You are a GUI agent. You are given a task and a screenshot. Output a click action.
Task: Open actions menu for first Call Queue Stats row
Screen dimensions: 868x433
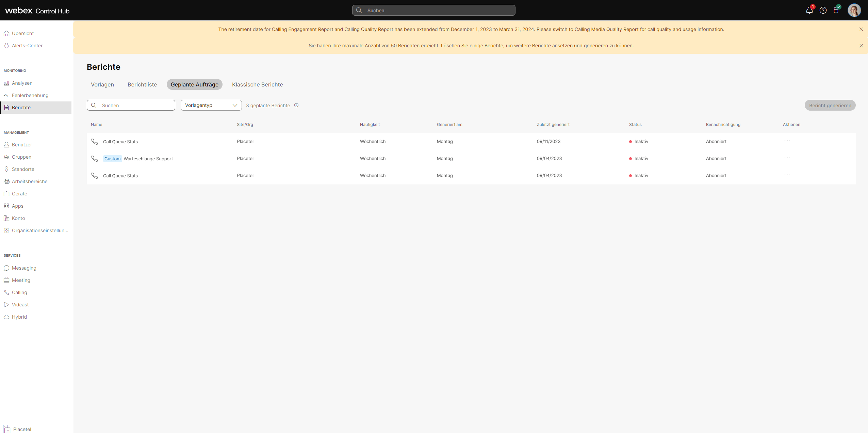point(787,141)
